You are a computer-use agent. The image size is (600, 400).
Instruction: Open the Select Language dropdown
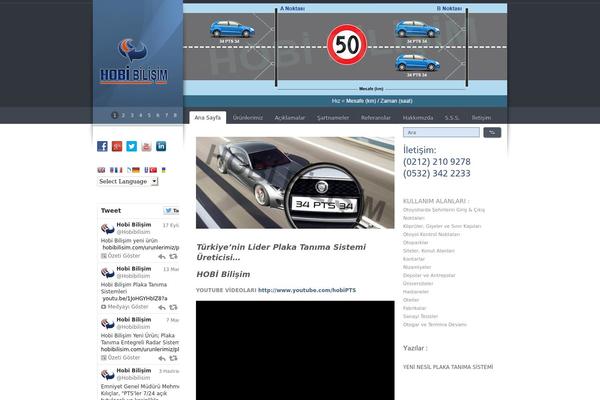pos(128,181)
